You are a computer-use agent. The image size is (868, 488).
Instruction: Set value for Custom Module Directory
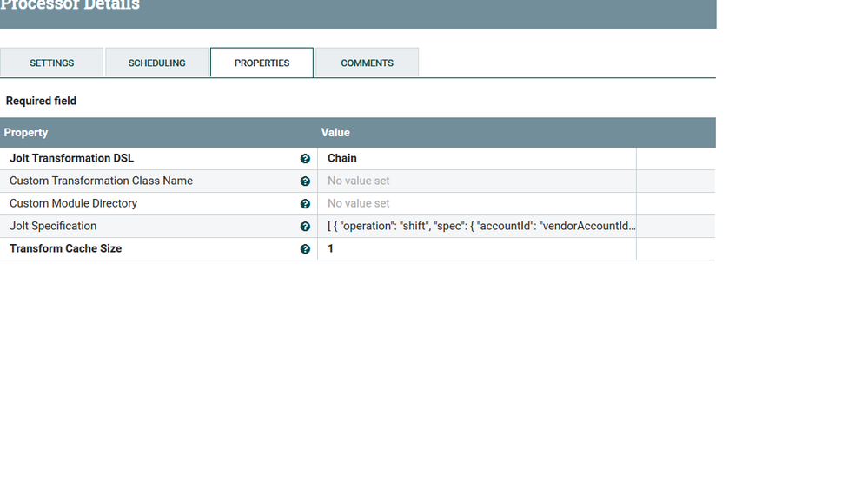(476, 204)
